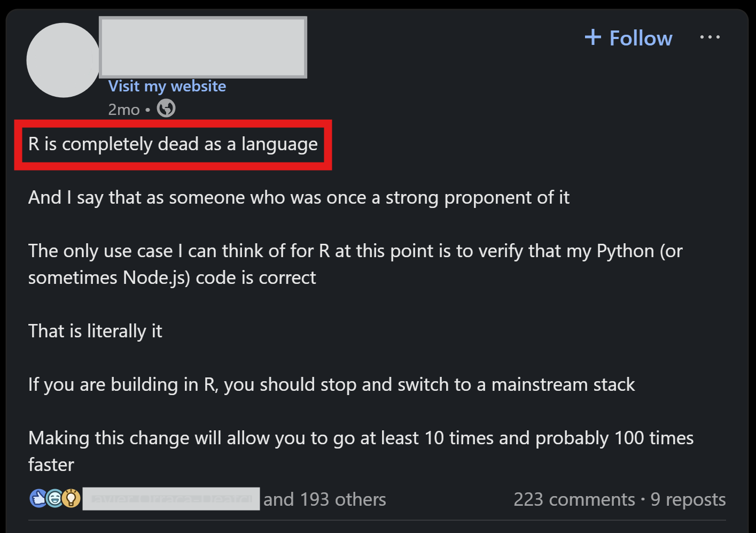The height and width of the screenshot is (533, 756).
Task: View the 9 reposts
Action: pyautogui.click(x=688, y=499)
